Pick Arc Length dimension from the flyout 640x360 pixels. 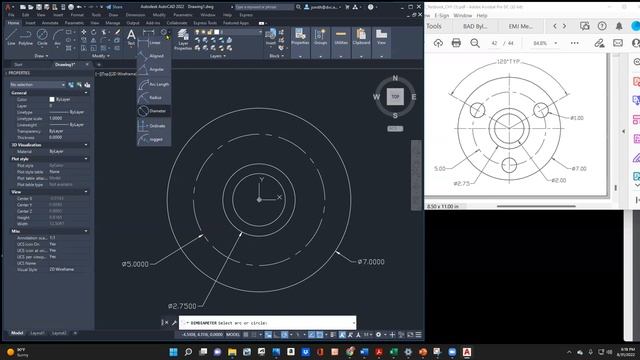[154, 84]
